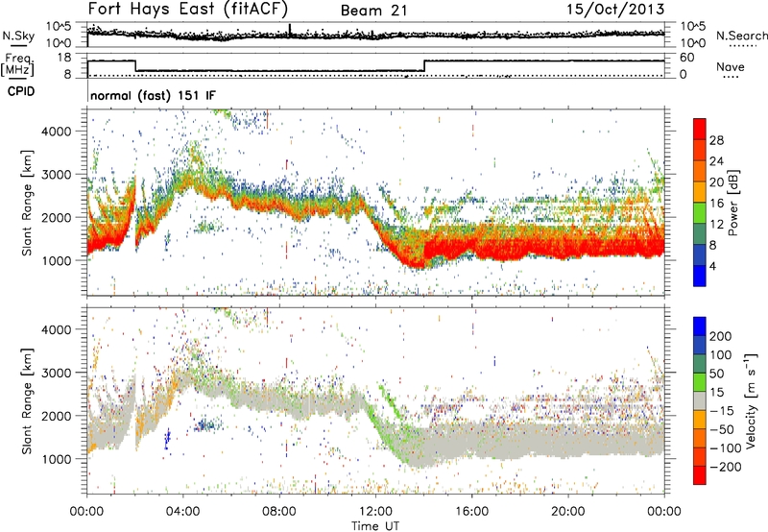Click the 'Velocity [m s-1]' colorbar label
This screenshot has height=532, width=768.
[x=751, y=400]
